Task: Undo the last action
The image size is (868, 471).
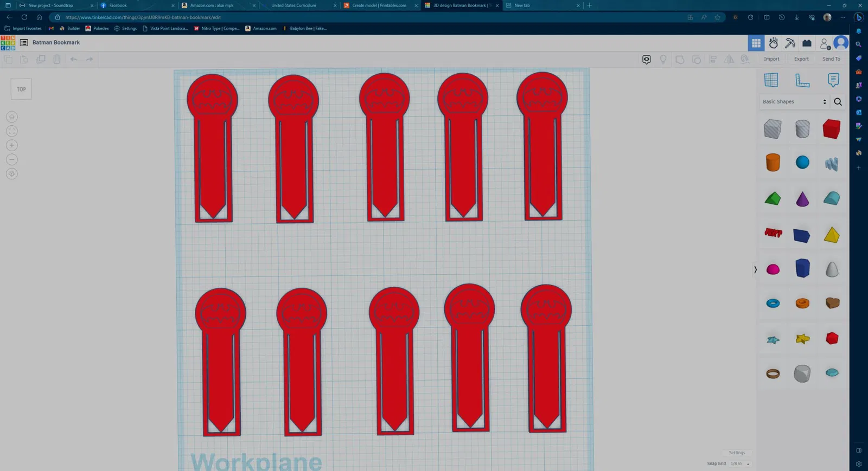Action: [x=74, y=59]
